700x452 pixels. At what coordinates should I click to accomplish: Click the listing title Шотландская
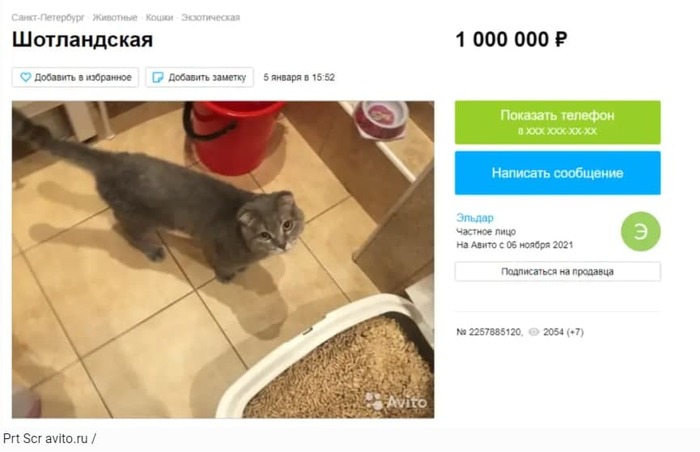(83, 40)
